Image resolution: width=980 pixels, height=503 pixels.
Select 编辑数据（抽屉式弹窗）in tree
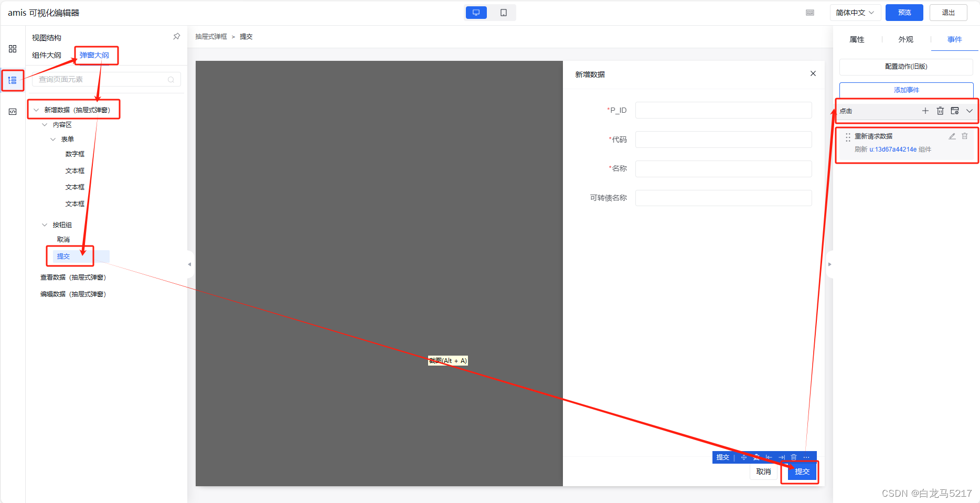coord(73,294)
